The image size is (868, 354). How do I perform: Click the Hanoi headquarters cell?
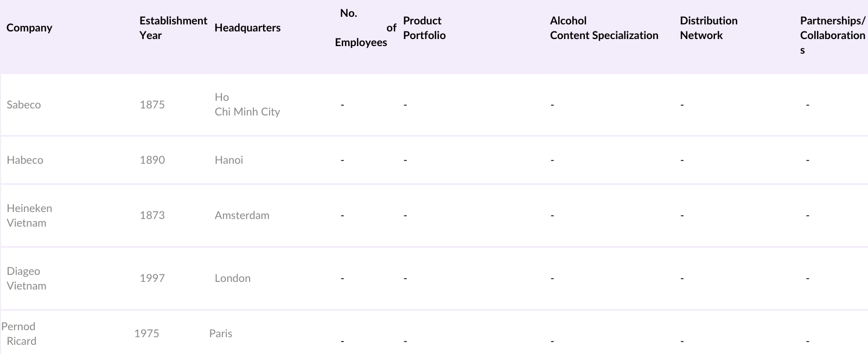coord(229,160)
